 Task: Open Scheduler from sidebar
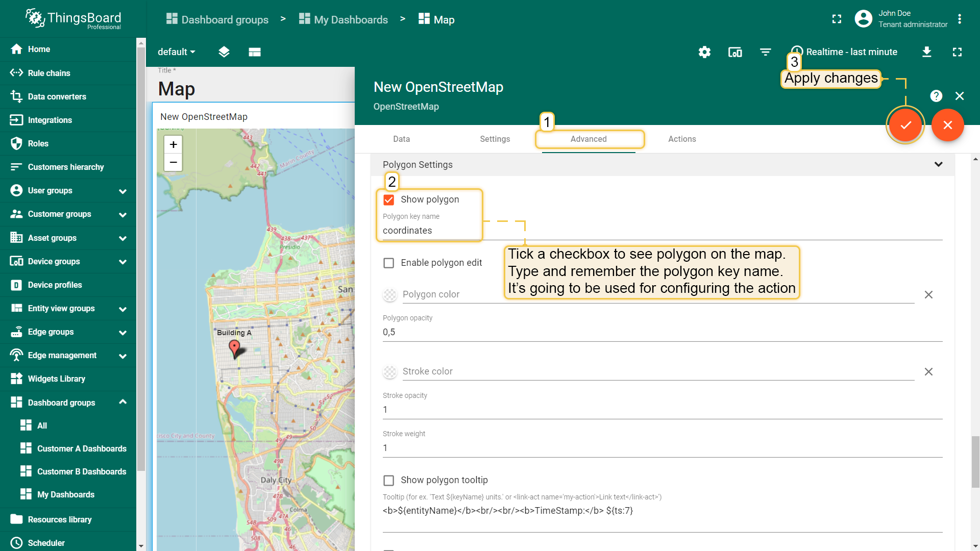point(68,543)
